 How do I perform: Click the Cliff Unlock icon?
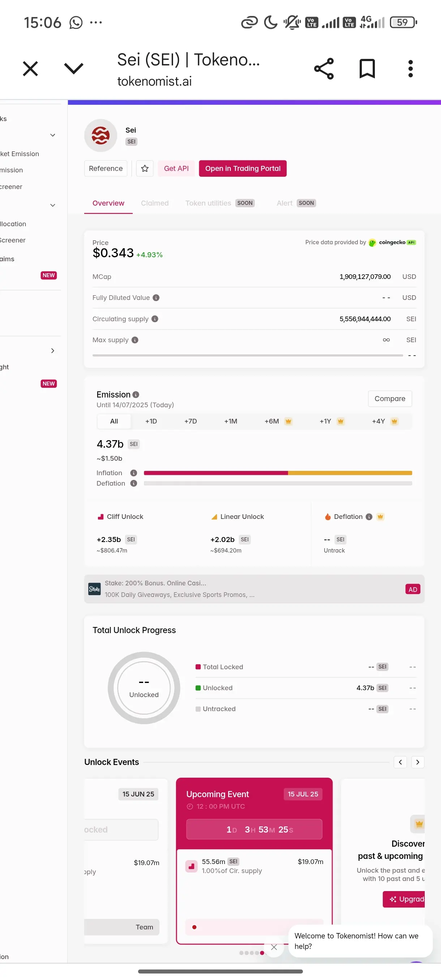coord(101,517)
